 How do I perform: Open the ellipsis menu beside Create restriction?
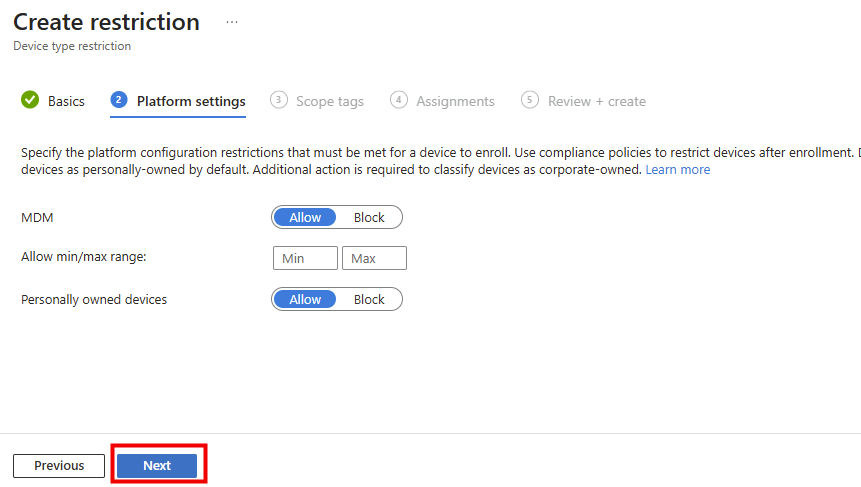pyautogui.click(x=232, y=22)
